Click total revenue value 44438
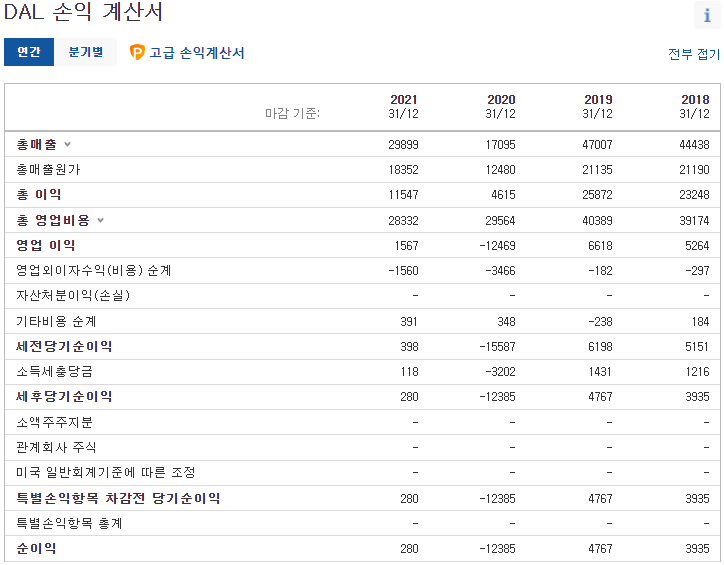The height and width of the screenshot is (565, 724). click(x=694, y=144)
